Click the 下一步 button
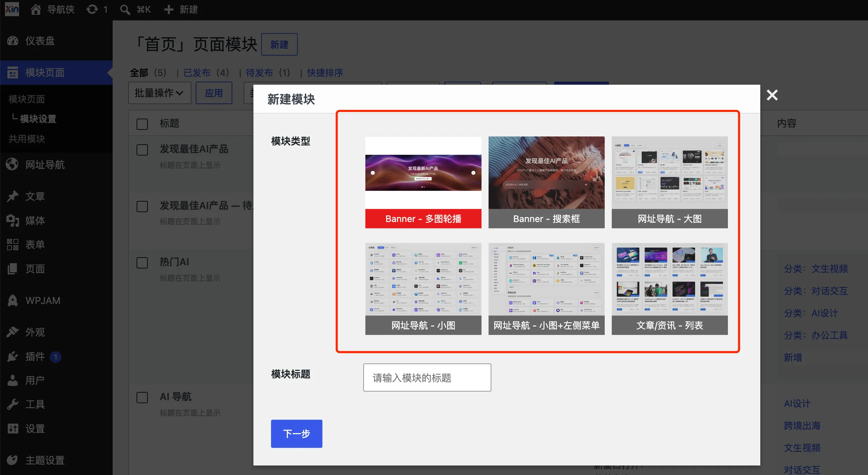Screen dimensions: 868x475 297,433
